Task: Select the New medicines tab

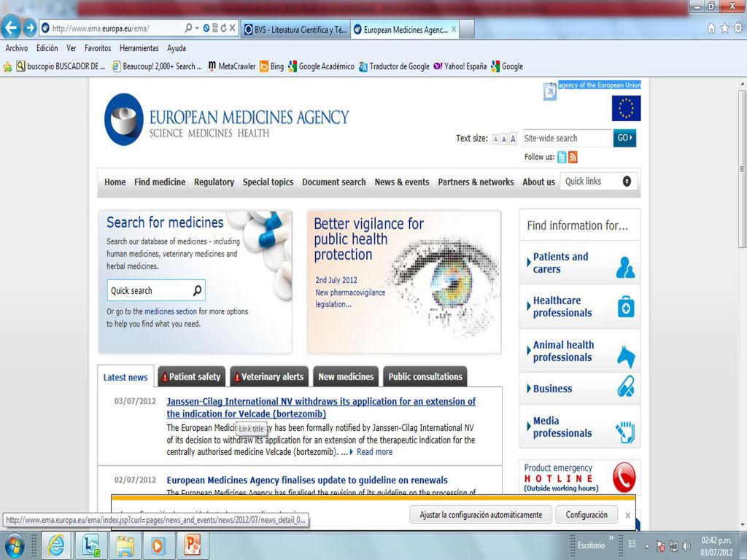Action: click(345, 377)
